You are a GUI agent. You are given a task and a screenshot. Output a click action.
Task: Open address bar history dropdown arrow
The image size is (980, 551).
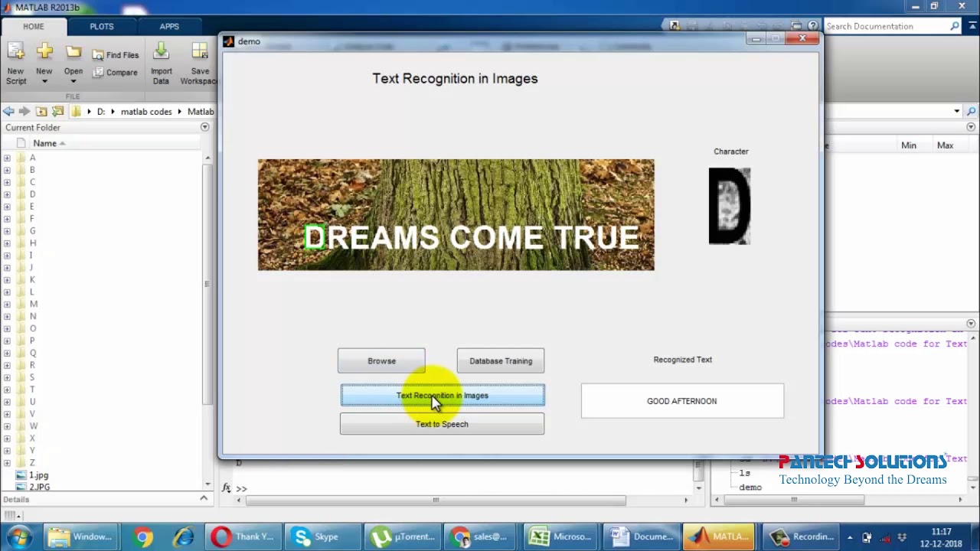(x=957, y=112)
